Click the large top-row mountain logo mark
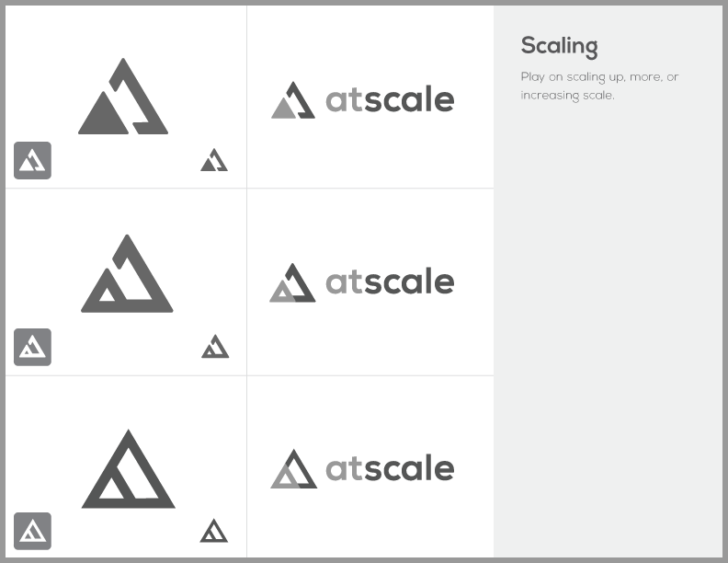The width and height of the screenshot is (728, 563). [x=123, y=97]
